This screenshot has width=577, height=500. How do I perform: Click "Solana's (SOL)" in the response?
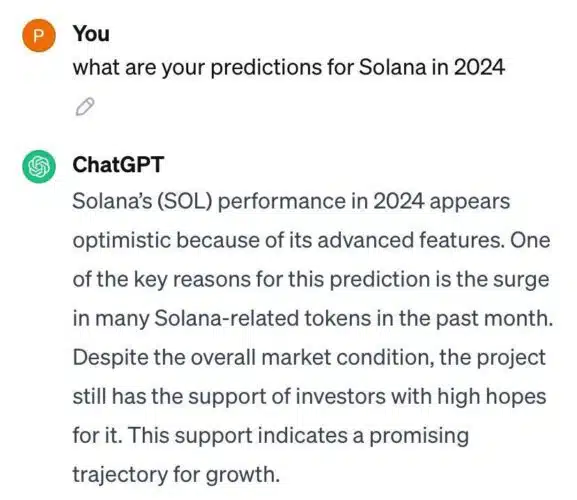[x=143, y=202]
